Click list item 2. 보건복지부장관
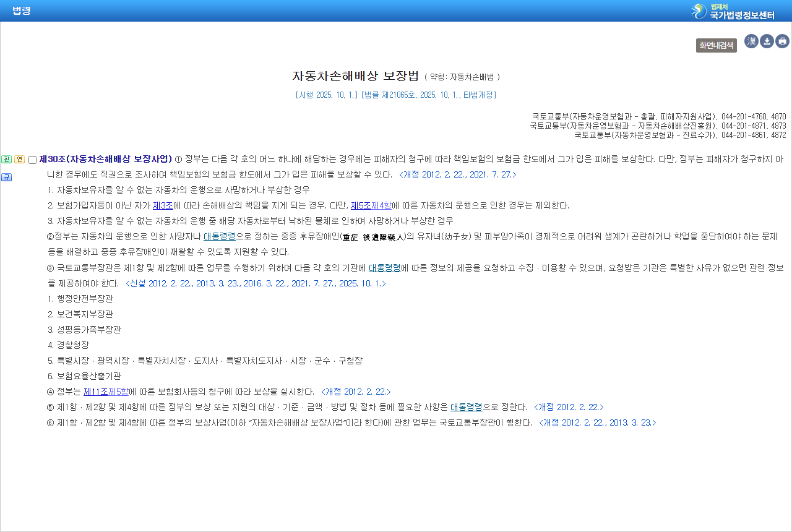 [80, 314]
